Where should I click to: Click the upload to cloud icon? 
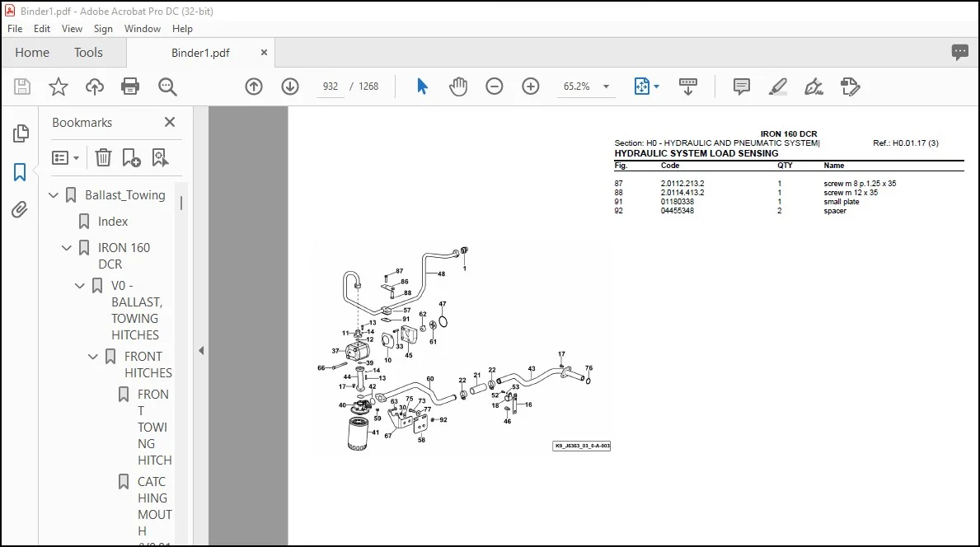coord(95,86)
